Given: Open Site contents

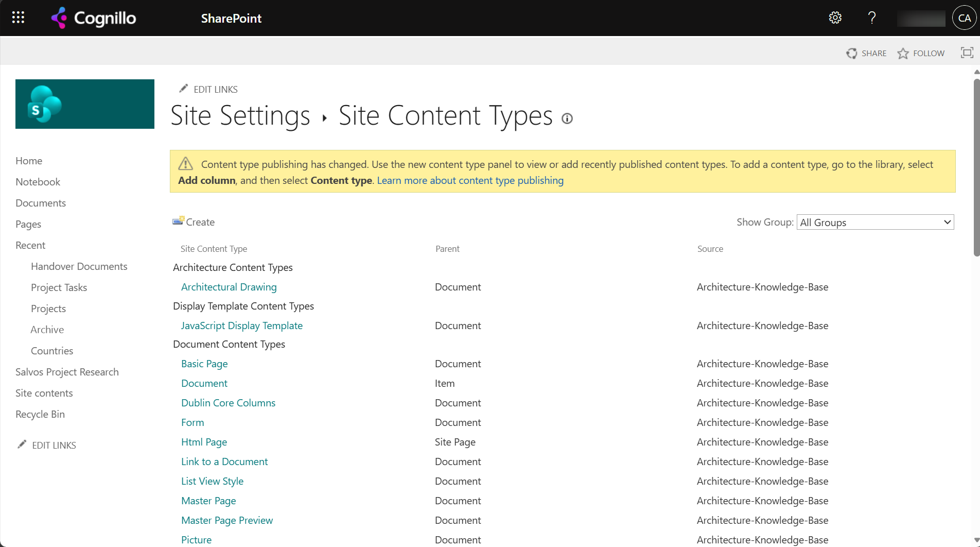Looking at the screenshot, I should [44, 393].
